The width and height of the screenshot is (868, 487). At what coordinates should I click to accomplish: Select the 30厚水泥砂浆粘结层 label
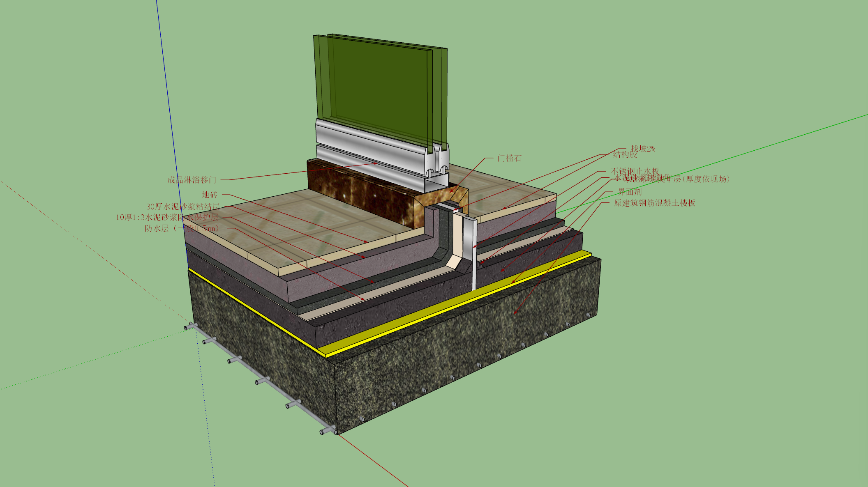[x=183, y=207]
